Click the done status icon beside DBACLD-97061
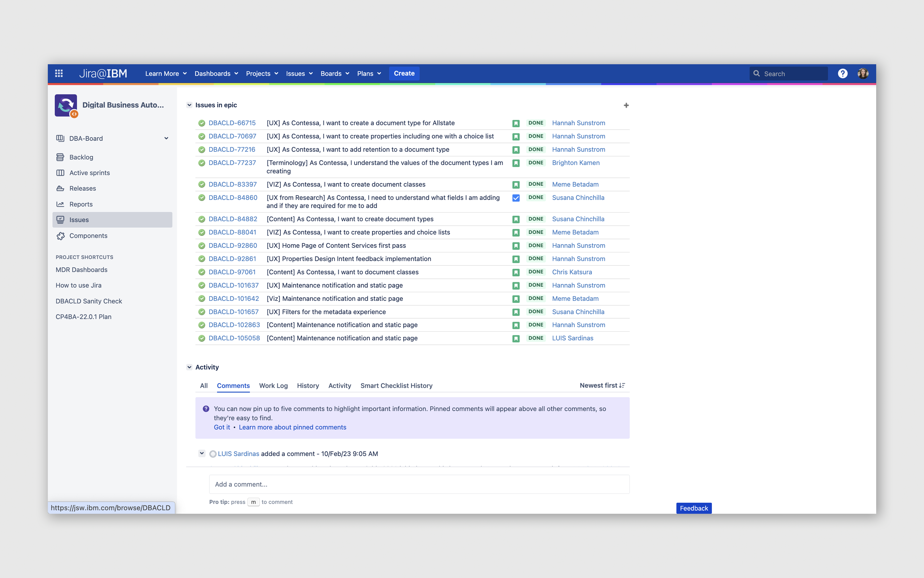The width and height of the screenshot is (924, 578). click(x=201, y=272)
